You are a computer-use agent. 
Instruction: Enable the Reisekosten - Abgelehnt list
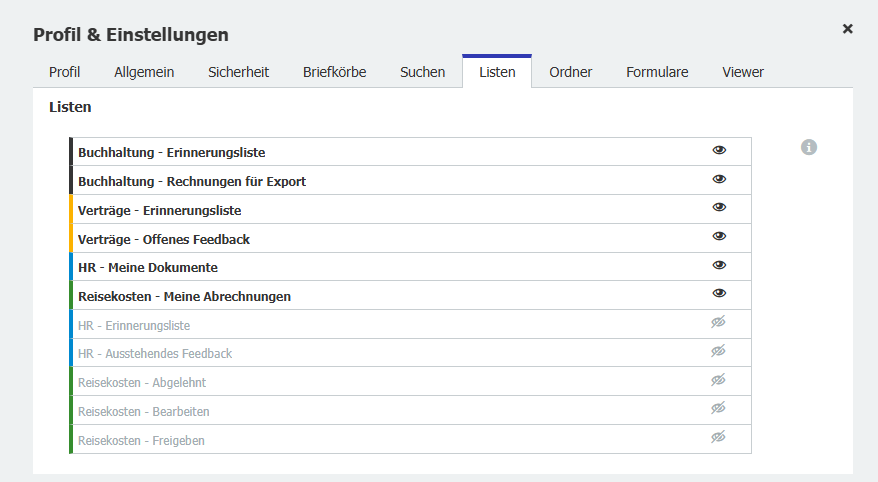719,380
